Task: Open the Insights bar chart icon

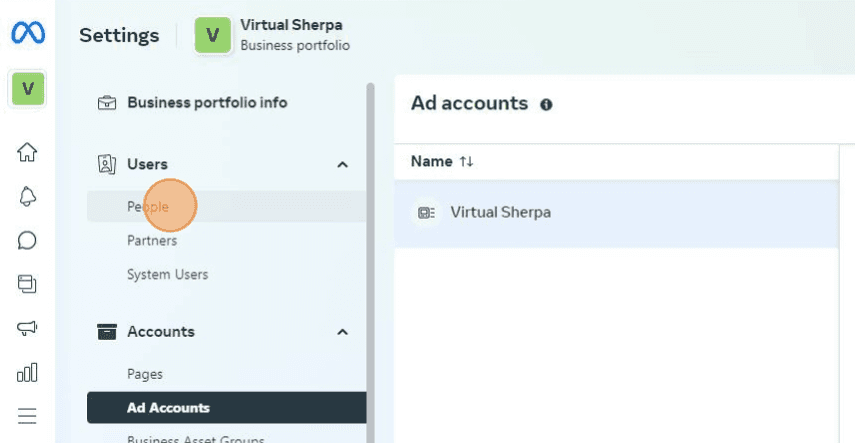Action: 27,372
